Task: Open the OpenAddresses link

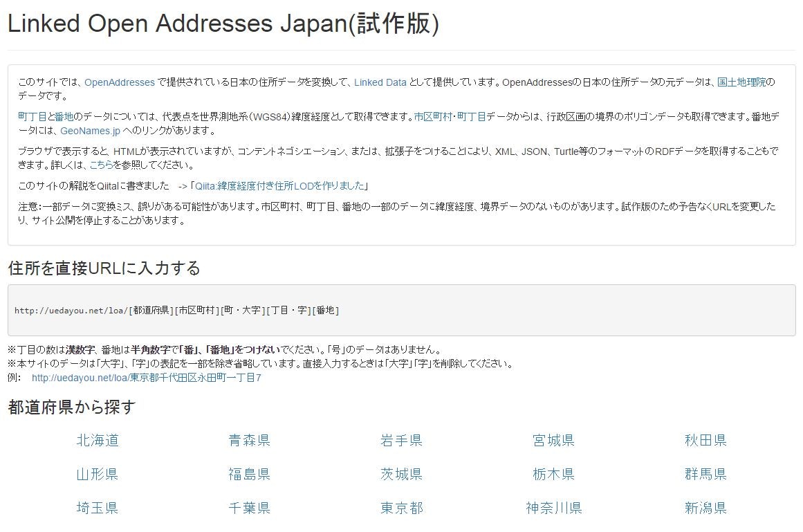Action: [120, 82]
